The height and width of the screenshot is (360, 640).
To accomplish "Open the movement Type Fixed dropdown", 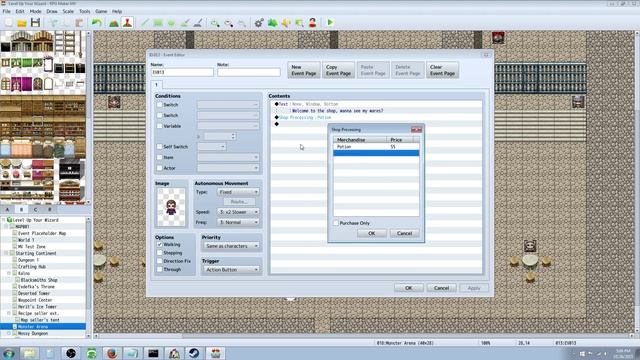I will pyautogui.click(x=238, y=192).
